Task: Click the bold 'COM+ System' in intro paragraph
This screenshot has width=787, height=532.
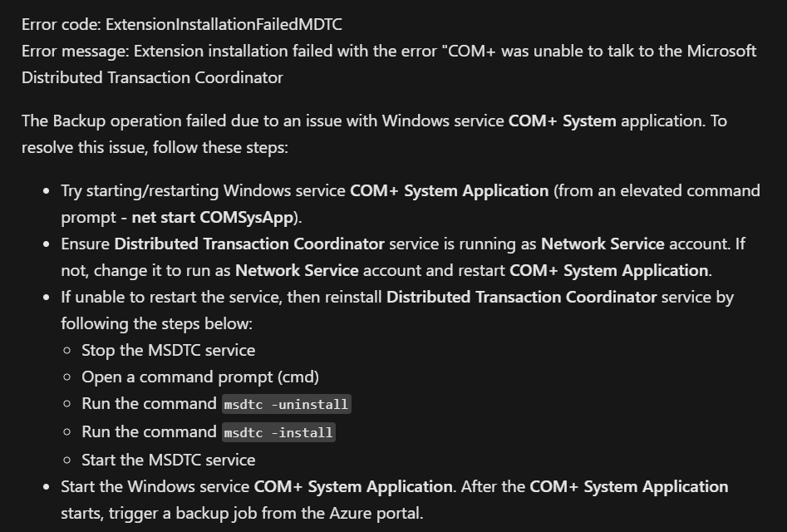Action: (562, 121)
